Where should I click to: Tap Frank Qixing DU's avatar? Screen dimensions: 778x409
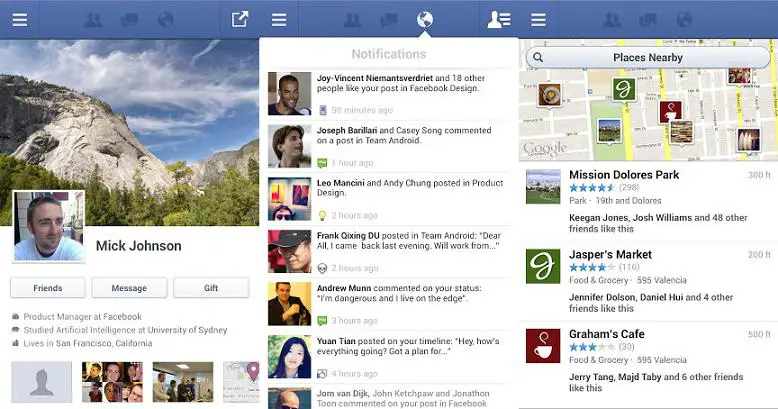pos(290,252)
